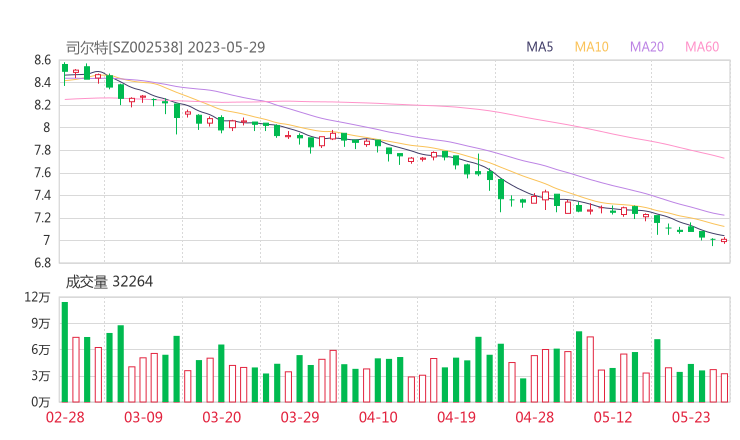Click the 9万 volume axis label

[x=41, y=323]
